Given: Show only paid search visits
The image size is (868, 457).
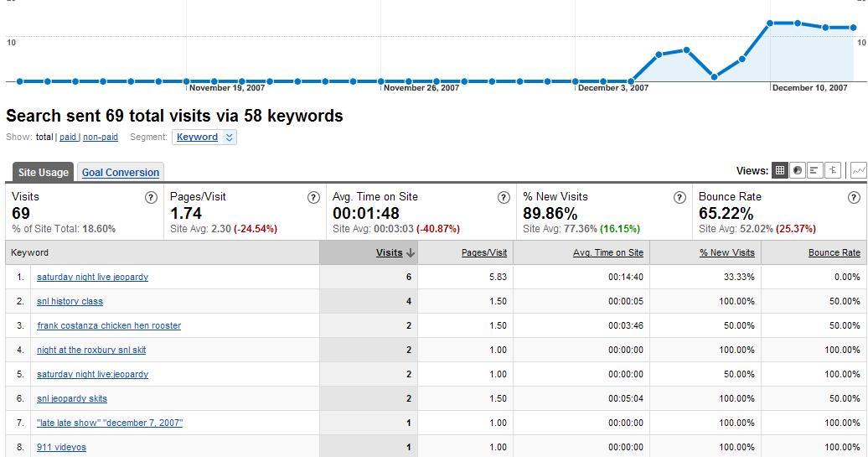Looking at the screenshot, I should coord(68,137).
